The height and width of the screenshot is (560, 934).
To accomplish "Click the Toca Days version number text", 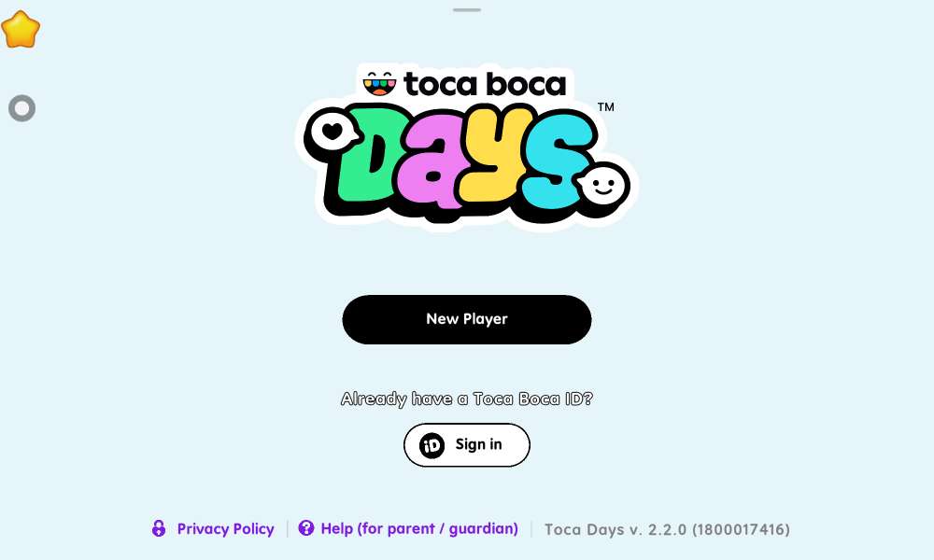I will click(x=667, y=529).
